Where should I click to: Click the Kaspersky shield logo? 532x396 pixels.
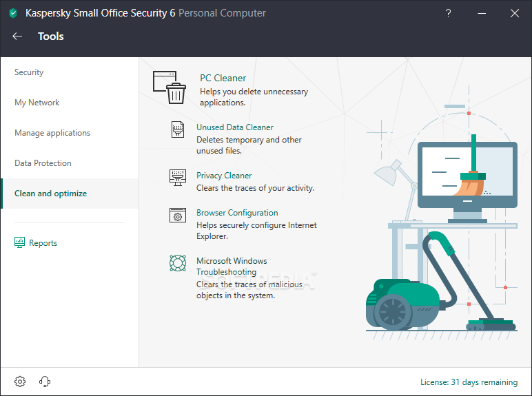pos(13,13)
